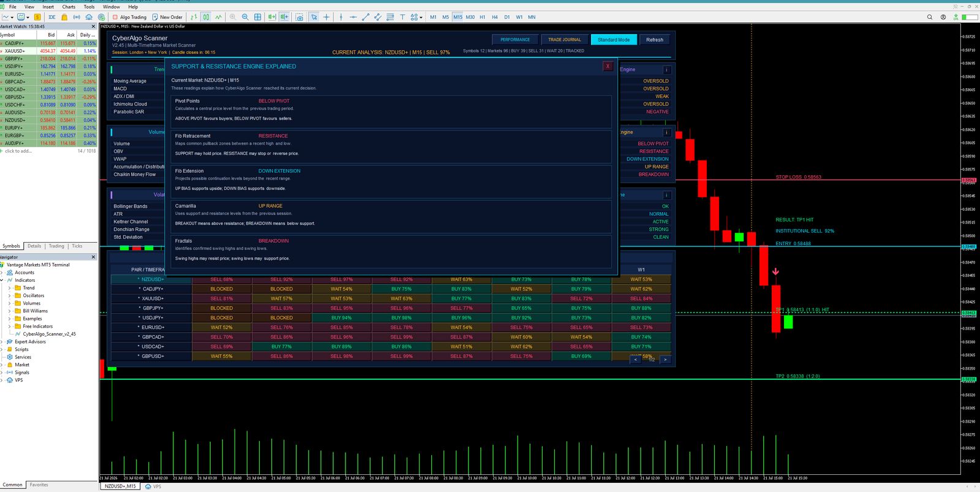The width and height of the screenshot is (980, 492).
Task: Click the scanner Refresh button
Action: (655, 40)
